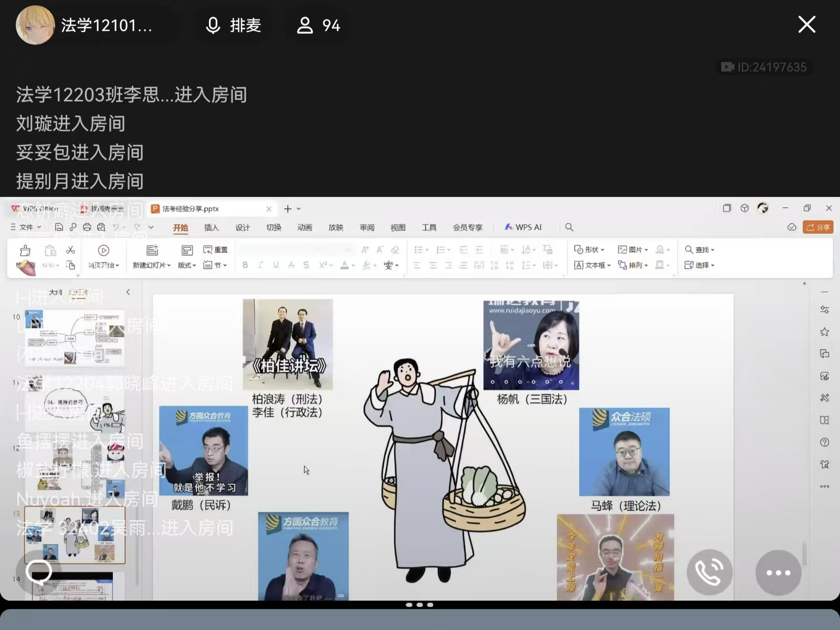Collapse the slide thumbnail panel
Screen dimensions: 840x630
[x=128, y=292]
